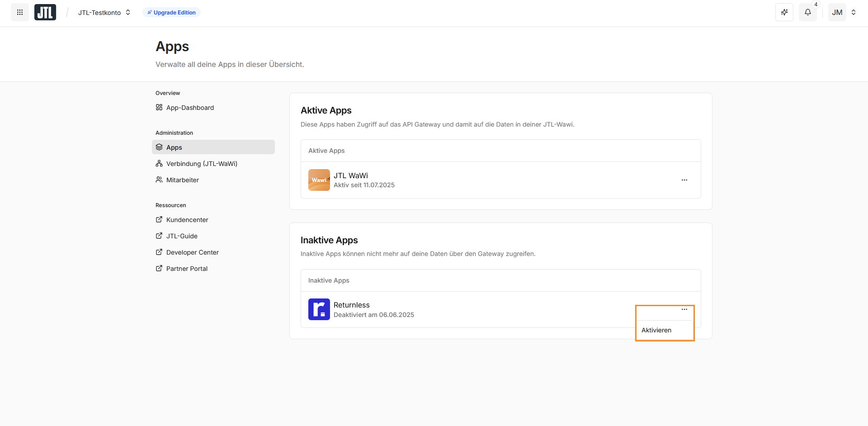This screenshot has height=426, width=868.
Task: Click the Returnless app icon
Action: tap(319, 309)
